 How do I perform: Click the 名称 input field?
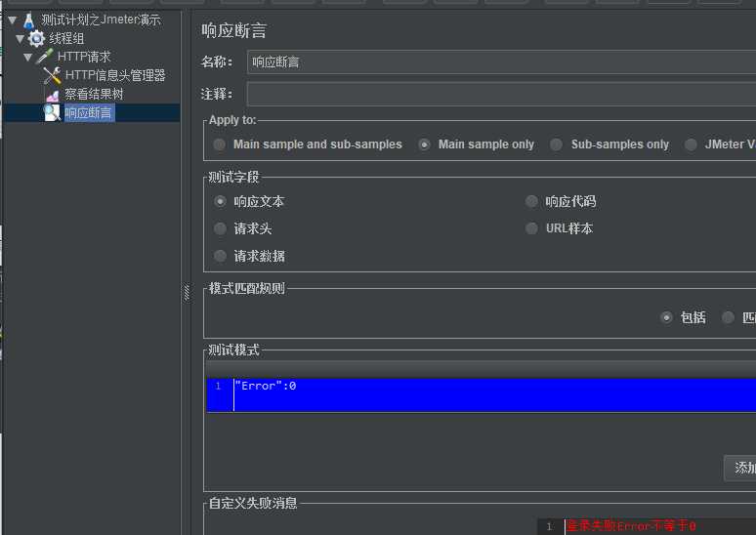pos(501,62)
